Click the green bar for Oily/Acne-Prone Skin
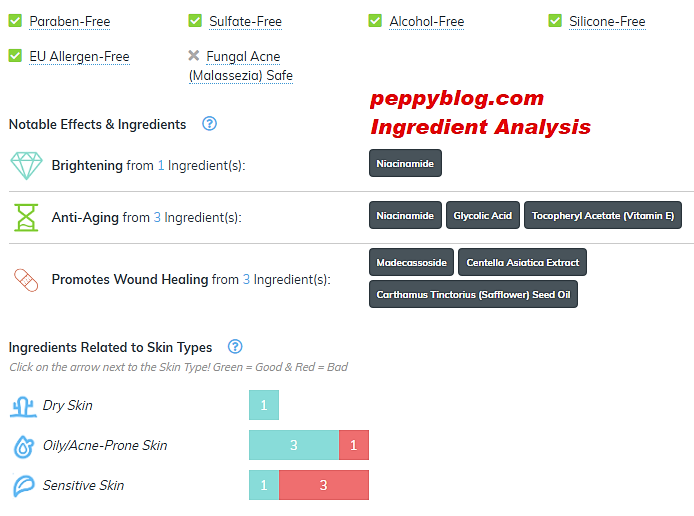Screen dimensions: 694x516 tap(294, 445)
